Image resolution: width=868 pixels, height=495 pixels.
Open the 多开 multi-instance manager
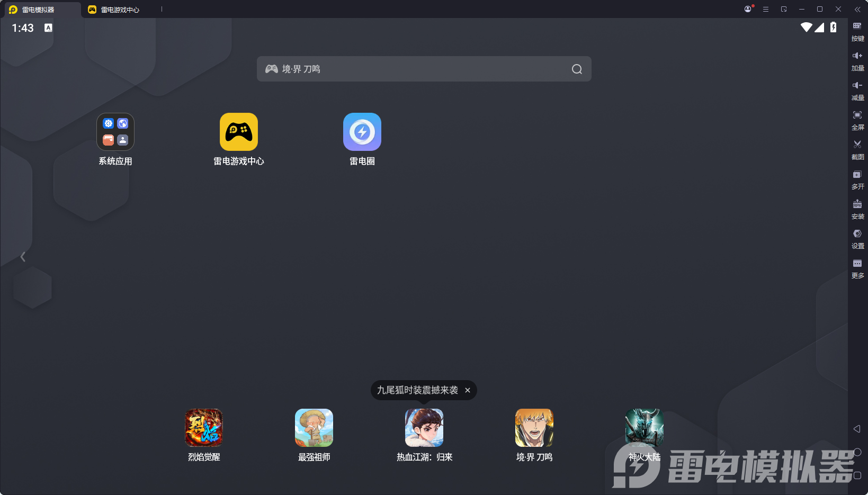pyautogui.click(x=857, y=180)
